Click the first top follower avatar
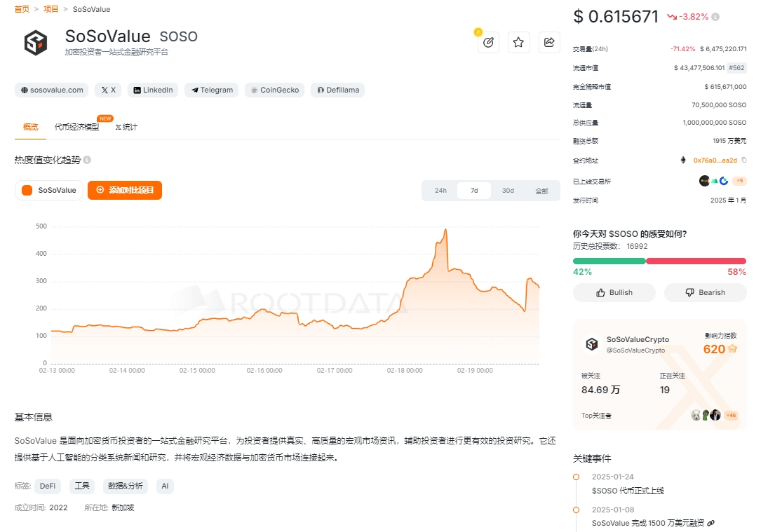 [x=696, y=415]
